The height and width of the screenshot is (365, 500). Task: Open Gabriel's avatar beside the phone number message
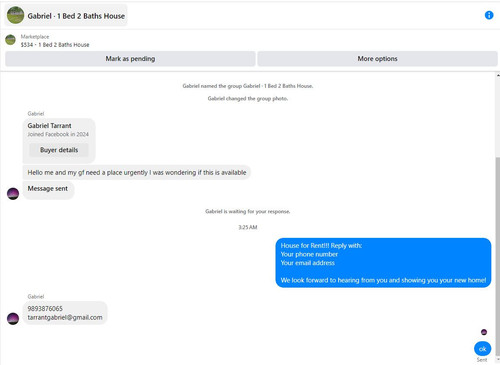click(13, 318)
